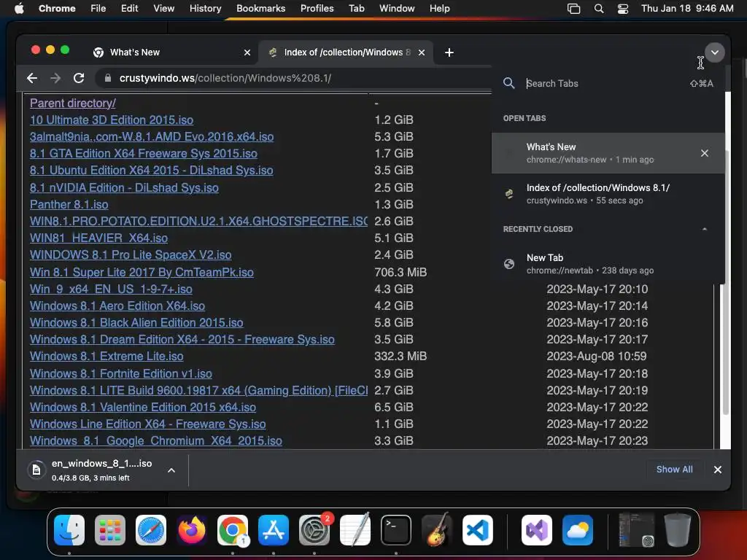The image size is (747, 560).
Task: Open Terminal from the dock
Action: (x=396, y=530)
